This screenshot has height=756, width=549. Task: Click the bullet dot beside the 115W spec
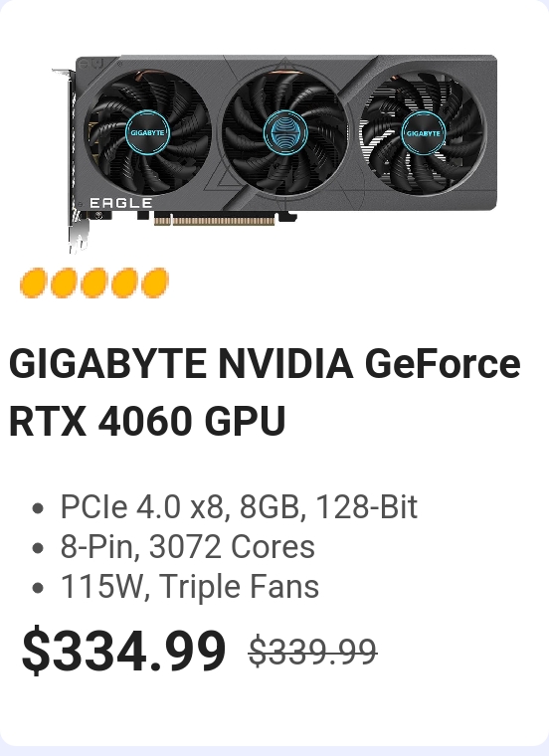[x=37, y=588]
